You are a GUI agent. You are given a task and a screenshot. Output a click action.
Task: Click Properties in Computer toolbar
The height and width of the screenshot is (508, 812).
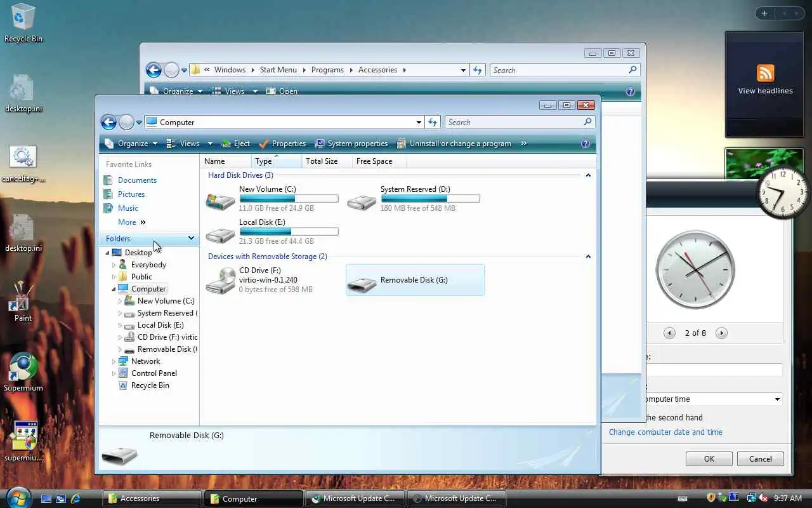coord(282,144)
